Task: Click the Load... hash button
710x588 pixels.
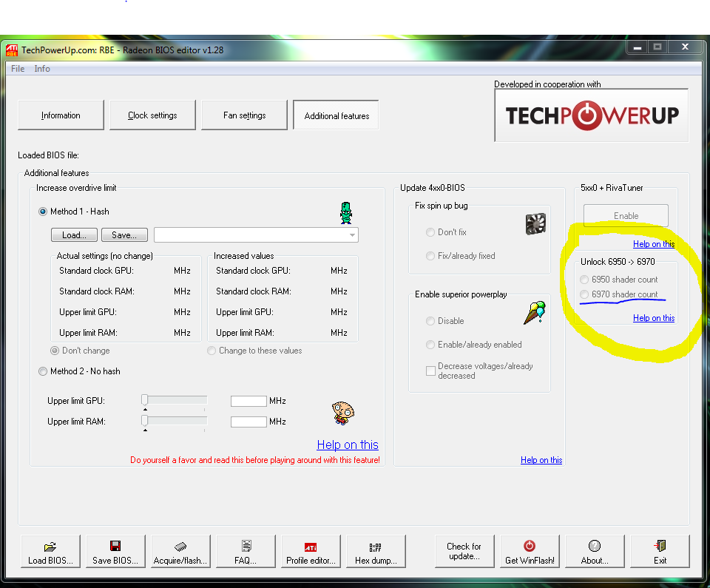Action: pyautogui.click(x=74, y=235)
